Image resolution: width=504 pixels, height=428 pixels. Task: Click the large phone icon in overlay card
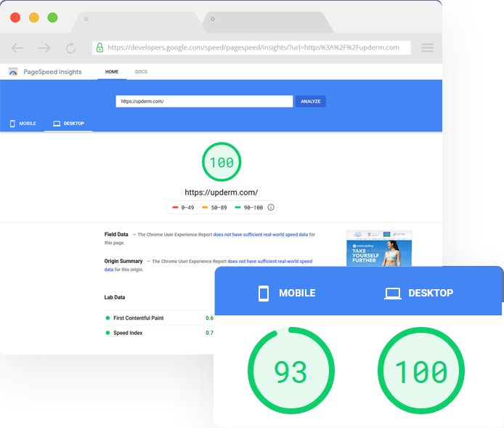pos(264,294)
